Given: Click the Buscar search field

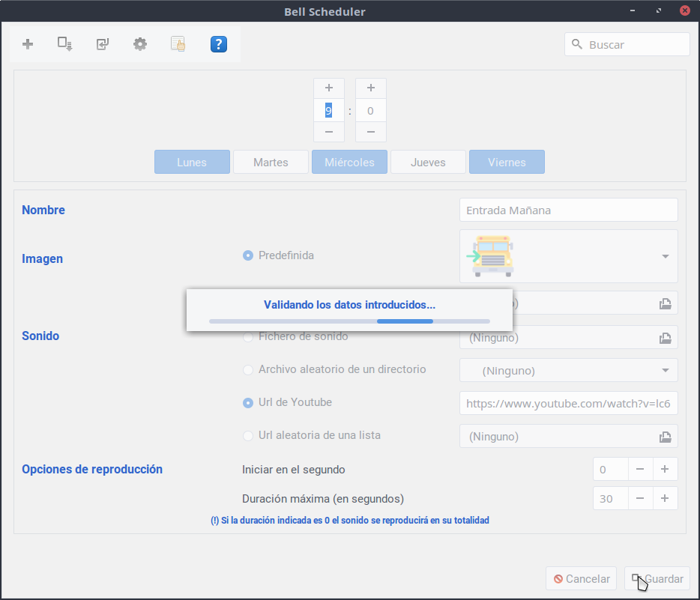Looking at the screenshot, I should coord(635,44).
